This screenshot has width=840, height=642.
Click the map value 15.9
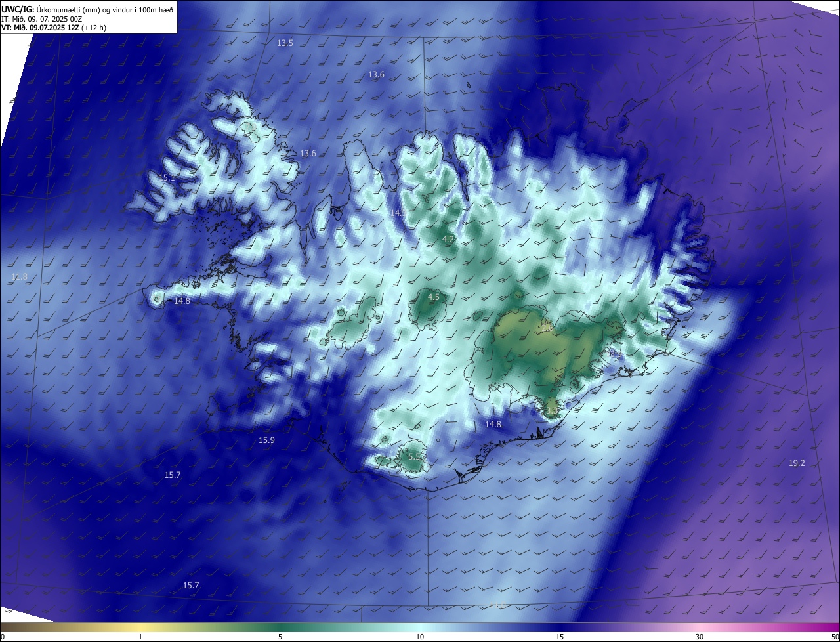(266, 440)
